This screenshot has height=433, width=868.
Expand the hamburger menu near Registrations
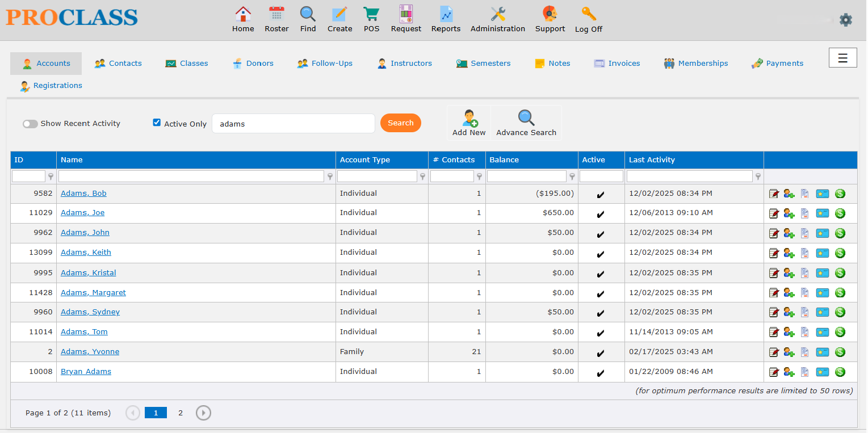tap(842, 57)
